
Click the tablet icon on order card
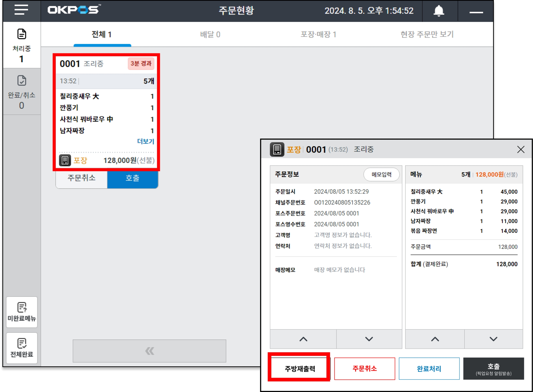click(65, 161)
